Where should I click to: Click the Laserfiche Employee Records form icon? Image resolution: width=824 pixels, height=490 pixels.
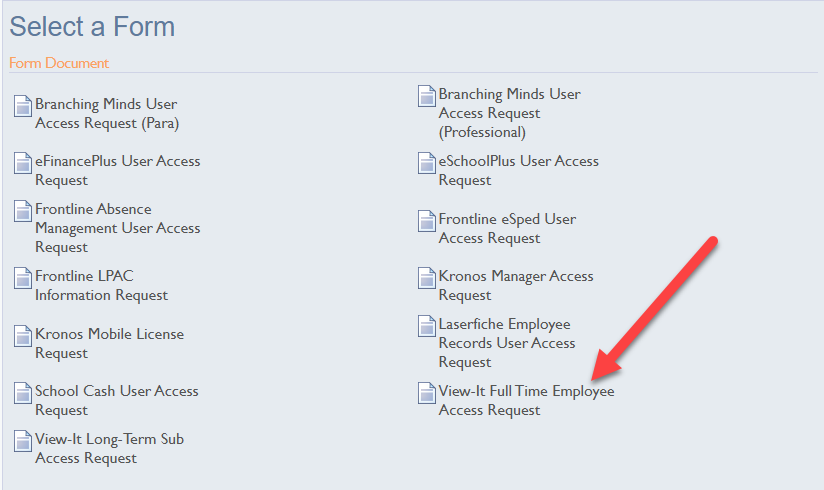pyautogui.click(x=427, y=326)
